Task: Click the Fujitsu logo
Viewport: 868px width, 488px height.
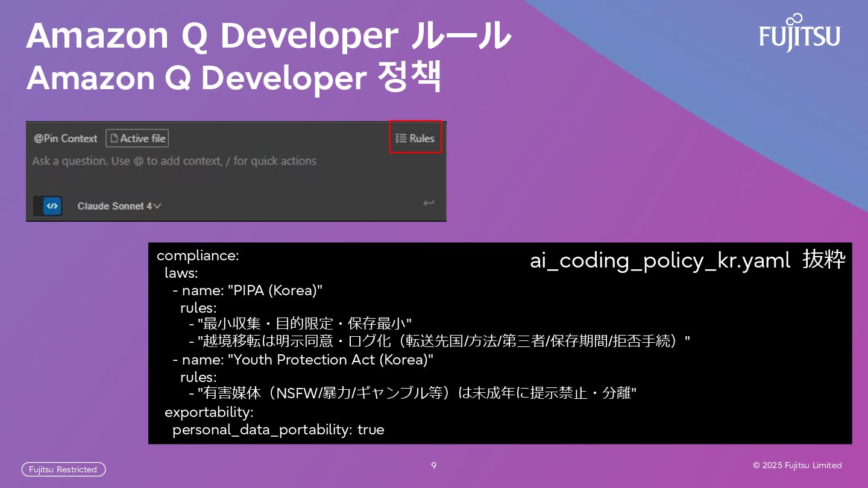Action: (x=799, y=32)
